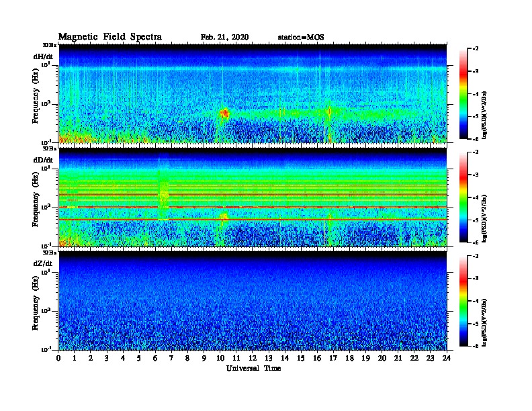The width and height of the screenshot is (532, 411).
Task: Click hour tick label "15" on time axis
Action: (x=301, y=359)
